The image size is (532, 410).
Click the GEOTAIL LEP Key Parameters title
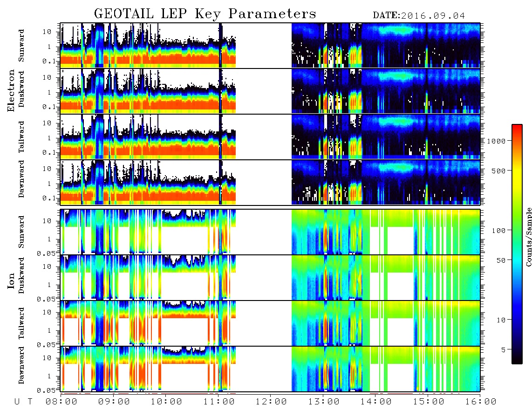(205, 14)
